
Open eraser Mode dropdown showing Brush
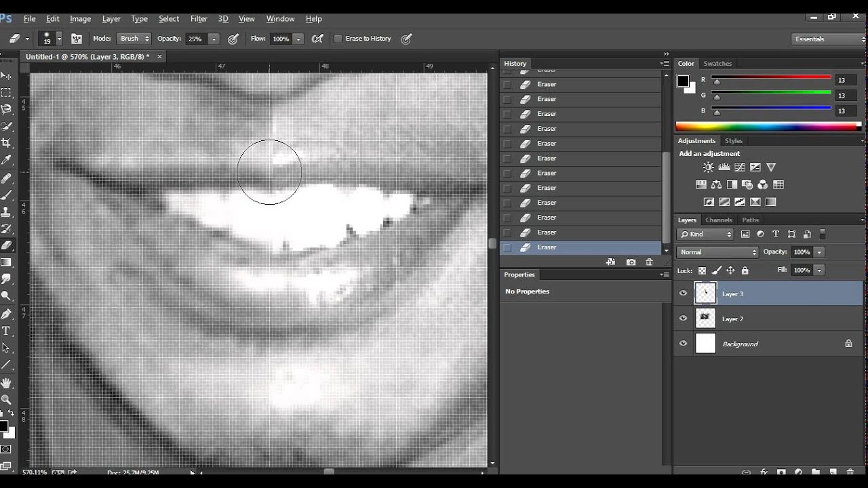point(134,39)
